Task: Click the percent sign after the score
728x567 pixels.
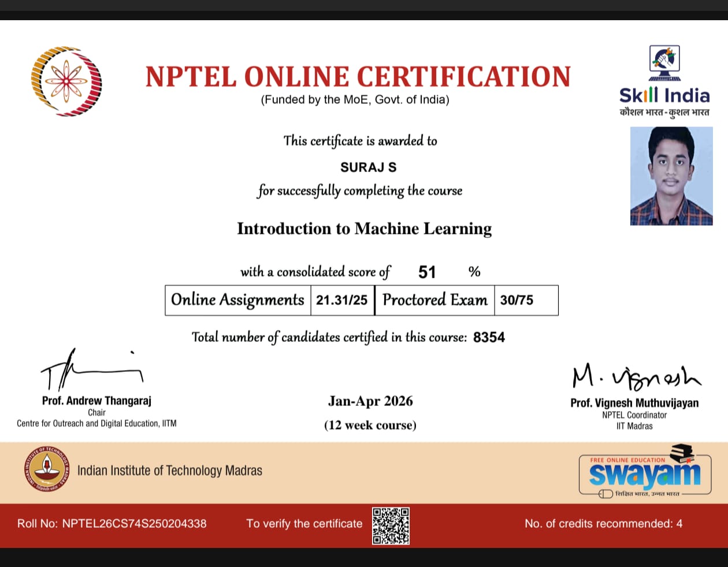Action: (x=474, y=271)
